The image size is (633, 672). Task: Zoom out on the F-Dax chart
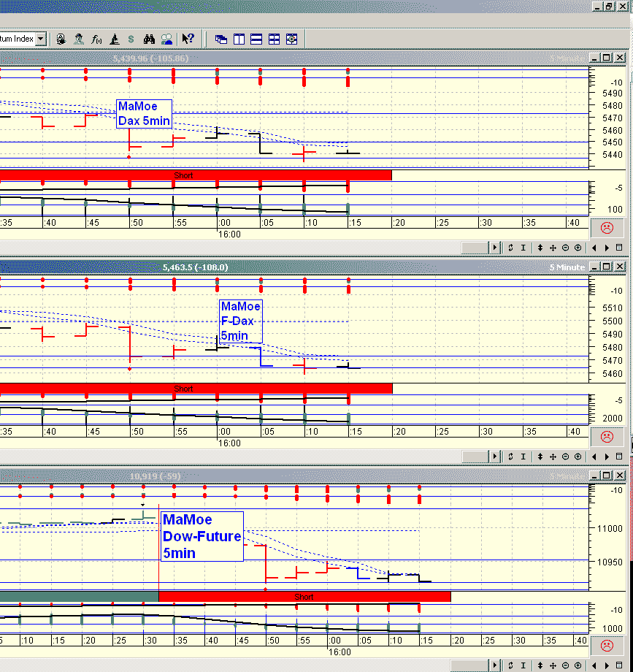(565, 456)
